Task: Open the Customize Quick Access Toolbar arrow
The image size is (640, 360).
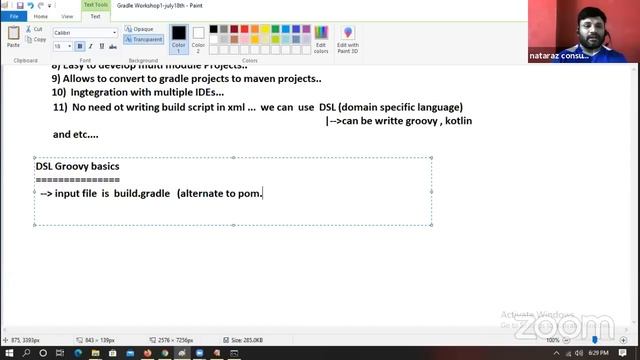Action: 49,6
